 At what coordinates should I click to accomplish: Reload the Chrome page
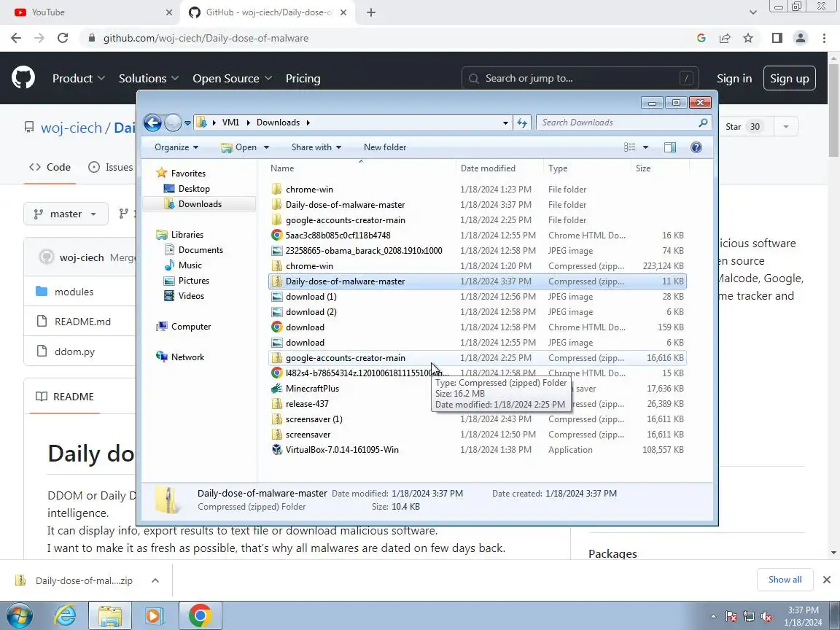(x=63, y=38)
